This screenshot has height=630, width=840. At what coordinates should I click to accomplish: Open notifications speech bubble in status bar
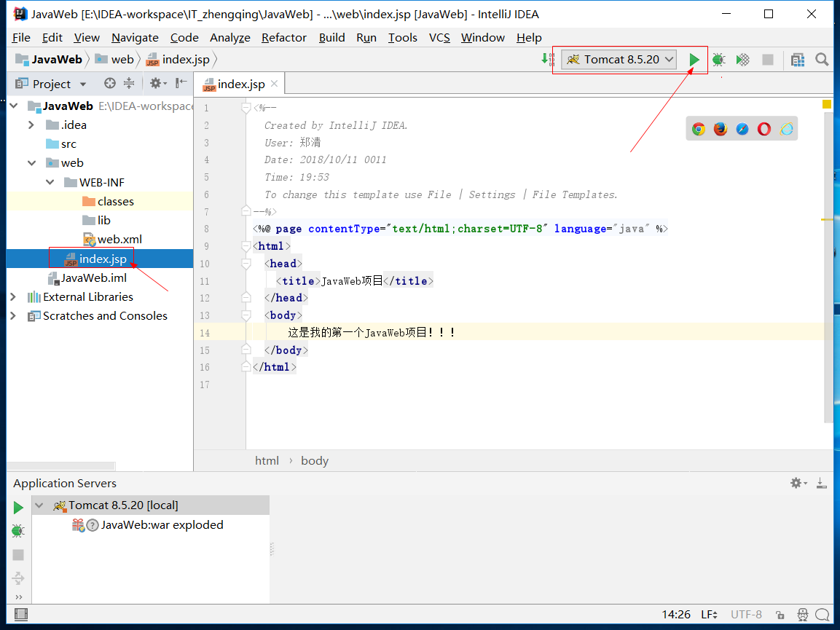(822, 615)
